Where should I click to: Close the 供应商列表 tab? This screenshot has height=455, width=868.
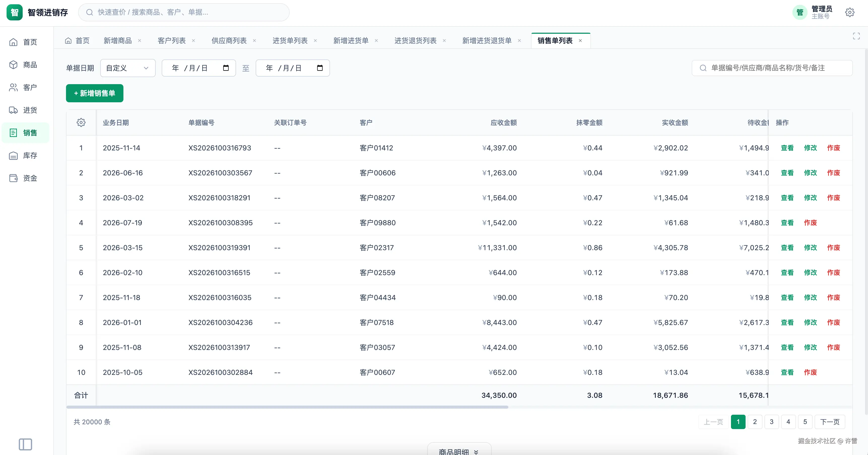254,41
